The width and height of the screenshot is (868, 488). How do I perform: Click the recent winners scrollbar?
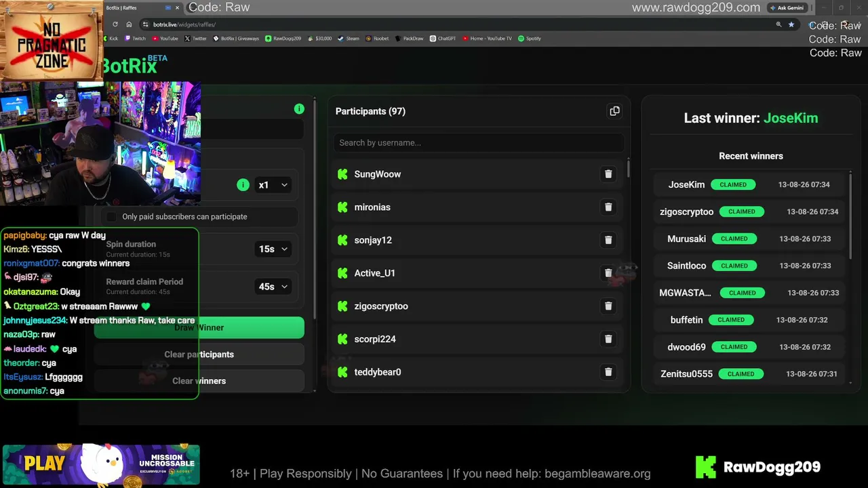click(x=850, y=214)
